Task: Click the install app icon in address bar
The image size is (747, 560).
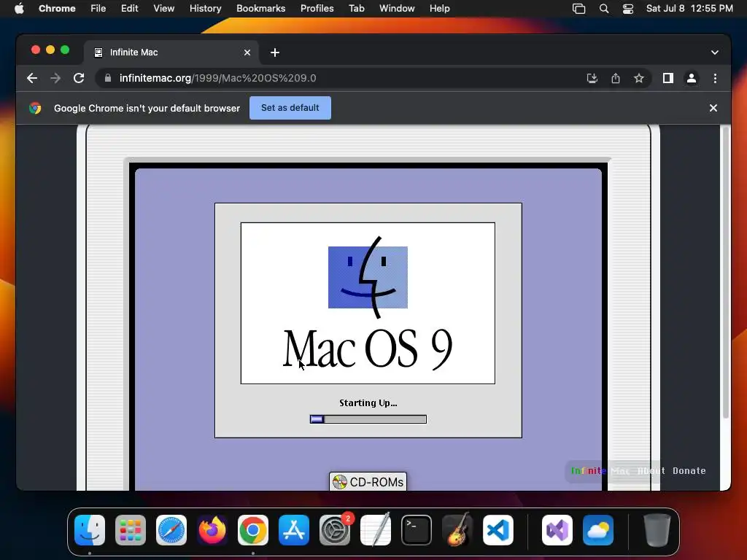Action: point(592,78)
